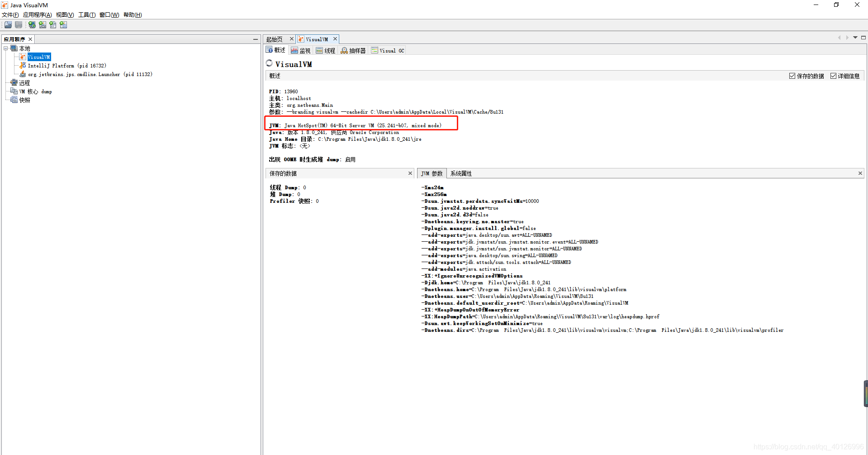Image resolution: width=868 pixels, height=455 pixels.
Task: Click the -Xmx256m JVM argument text
Action: pyautogui.click(x=434, y=194)
